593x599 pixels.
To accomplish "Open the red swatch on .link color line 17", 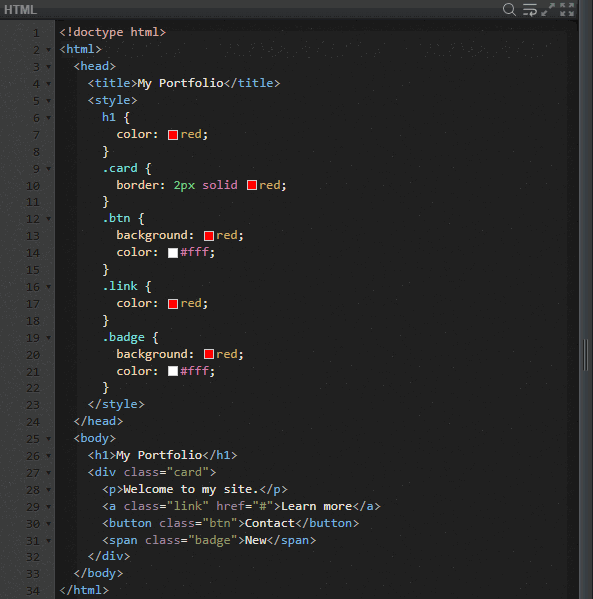I will 173,304.
